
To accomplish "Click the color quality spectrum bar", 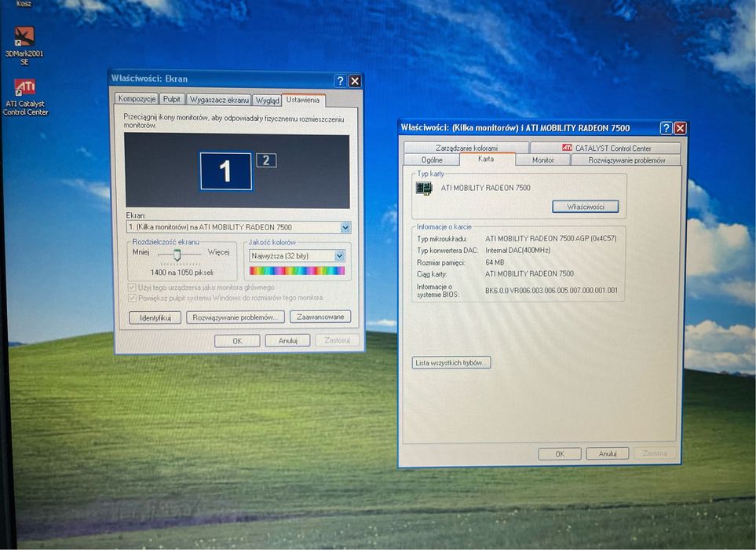I will 297,270.
